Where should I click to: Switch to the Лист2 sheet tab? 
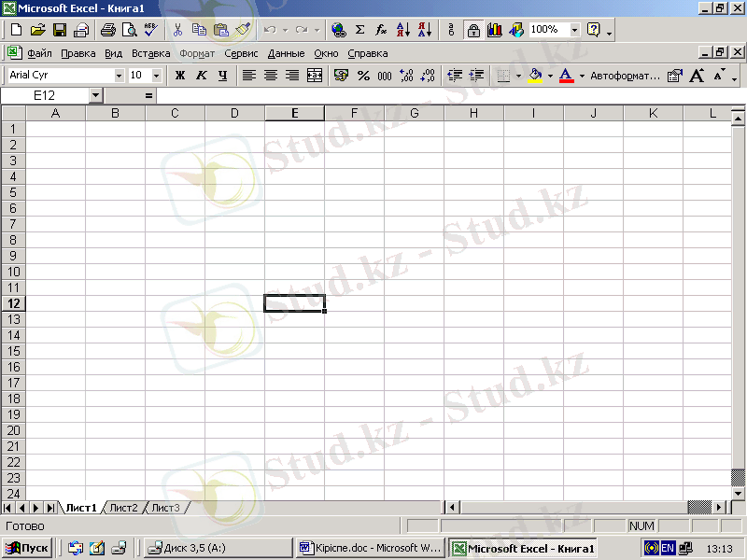pos(123,508)
